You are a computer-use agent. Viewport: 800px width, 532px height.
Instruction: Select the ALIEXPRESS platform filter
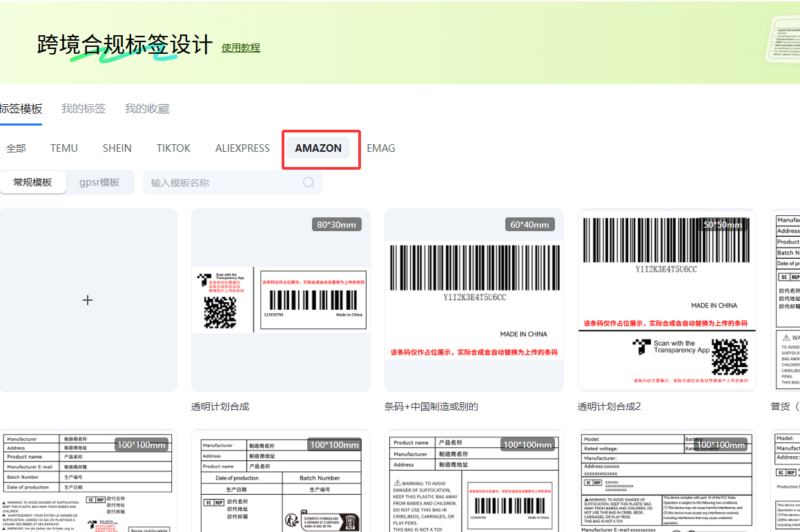242,148
